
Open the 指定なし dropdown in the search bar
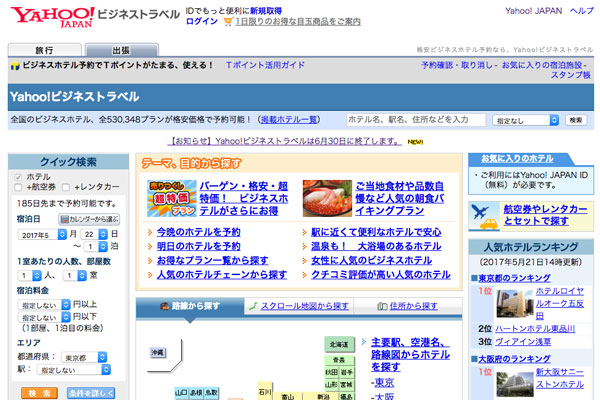525,120
